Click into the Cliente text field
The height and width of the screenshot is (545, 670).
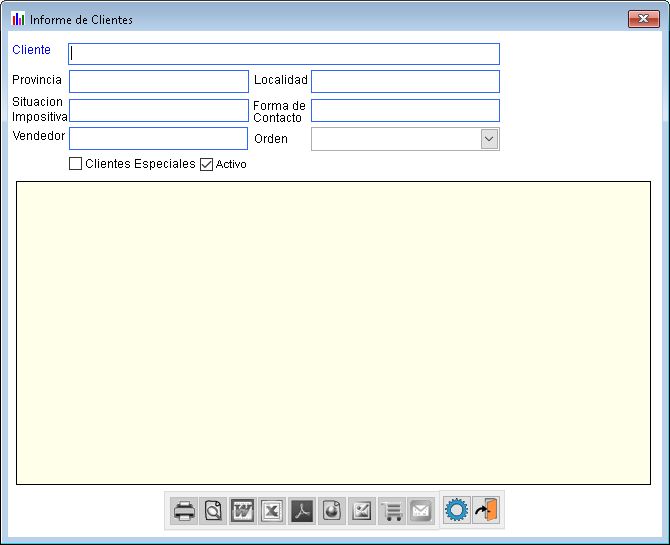coord(284,54)
